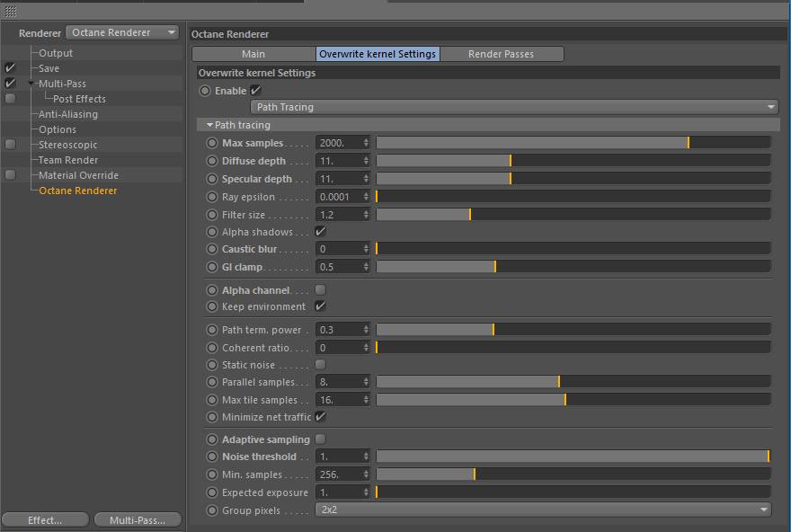Click the animation dot beside Diffuse depth
The height and width of the screenshot is (532, 791).
[212, 161]
